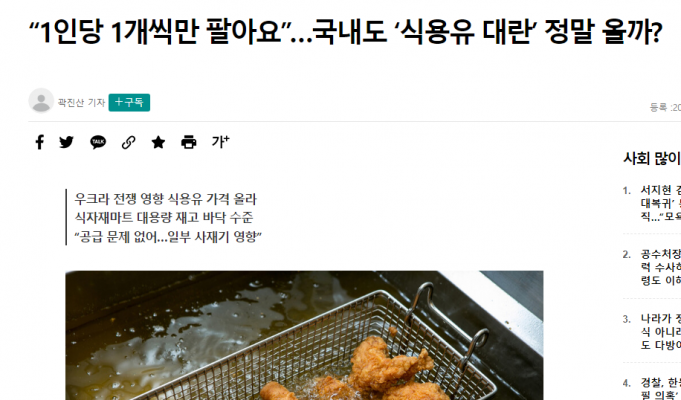Share article via Twitter icon

[66, 142]
